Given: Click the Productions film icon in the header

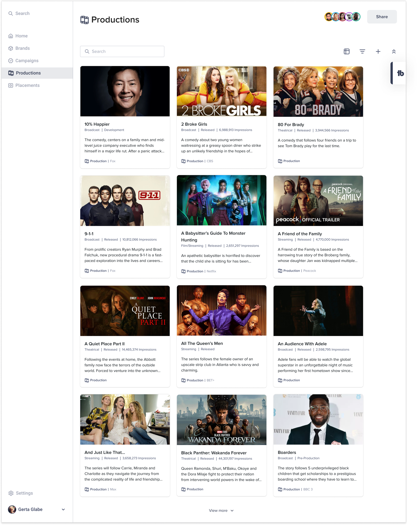Looking at the screenshot, I should 85,20.
